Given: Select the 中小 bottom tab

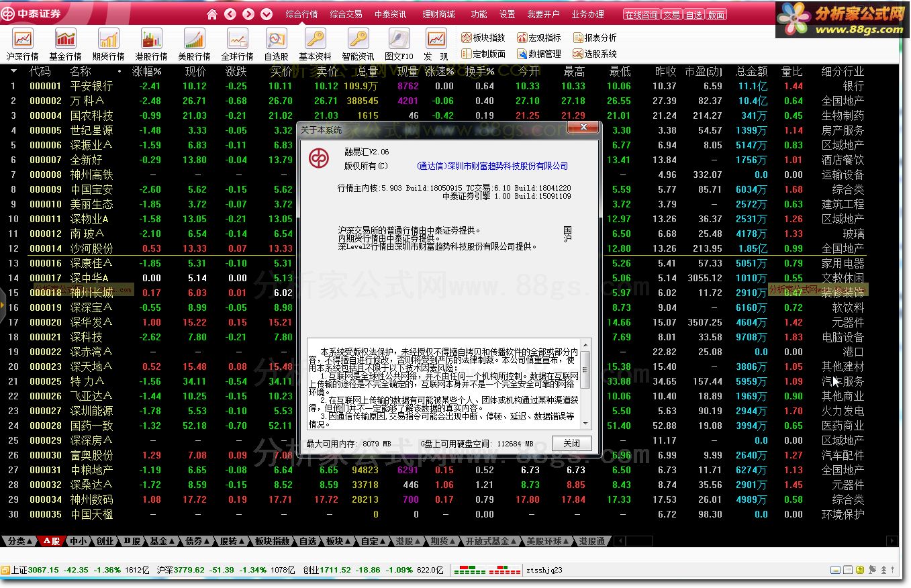Looking at the screenshot, I should click(79, 541).
